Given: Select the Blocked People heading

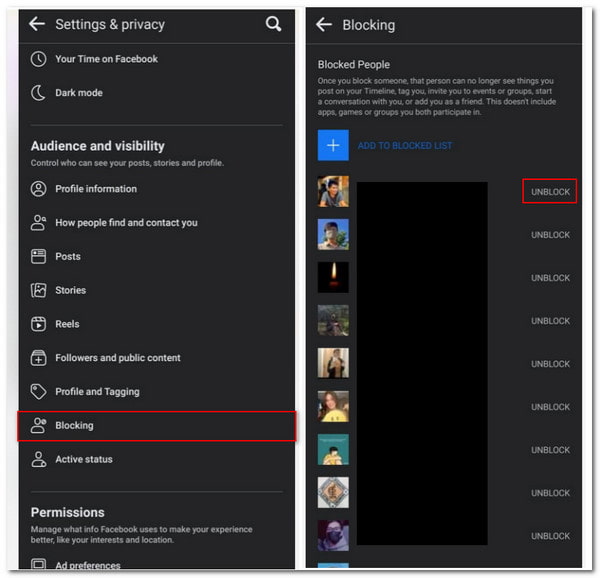Looking at the screenshot, I should tap(354, 65).
